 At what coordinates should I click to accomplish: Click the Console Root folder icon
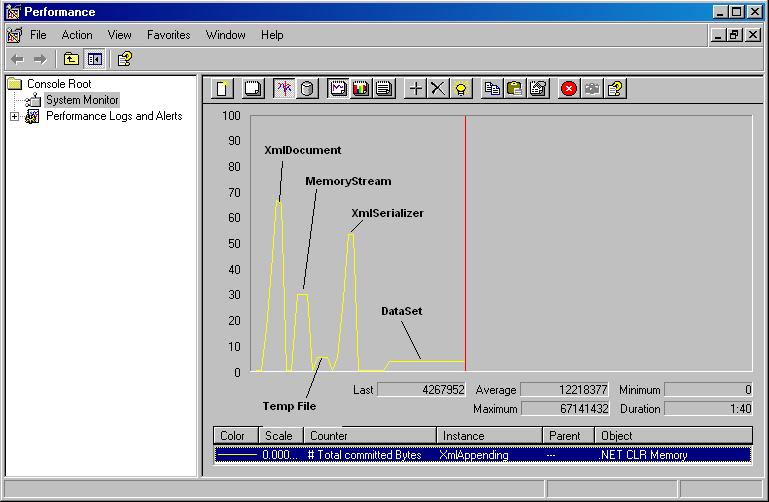click(x=15, y=84)
